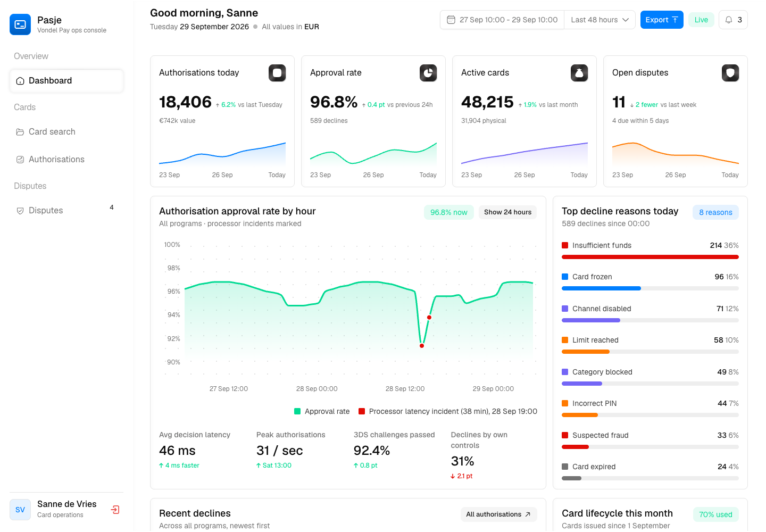Click the Active cards icon
Screen dimensions: 766x532
pos(579,73)
